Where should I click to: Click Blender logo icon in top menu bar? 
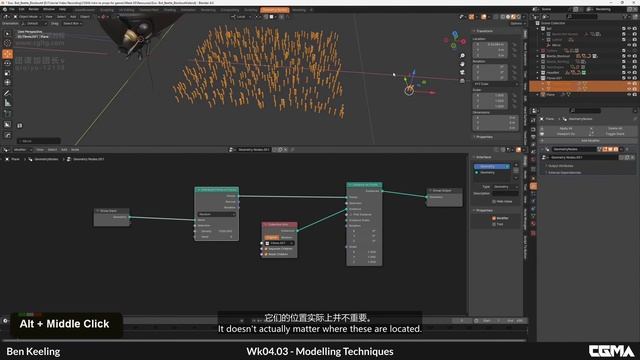(4, 9)
